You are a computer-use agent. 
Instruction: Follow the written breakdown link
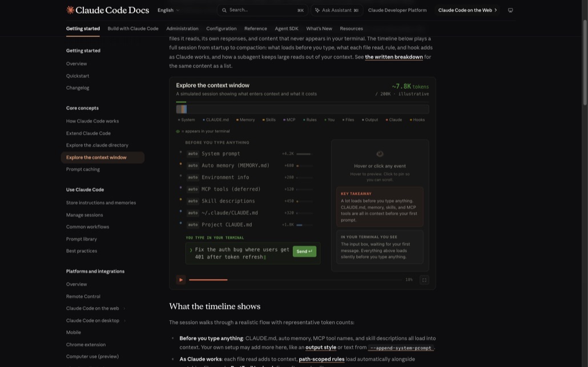394,57
